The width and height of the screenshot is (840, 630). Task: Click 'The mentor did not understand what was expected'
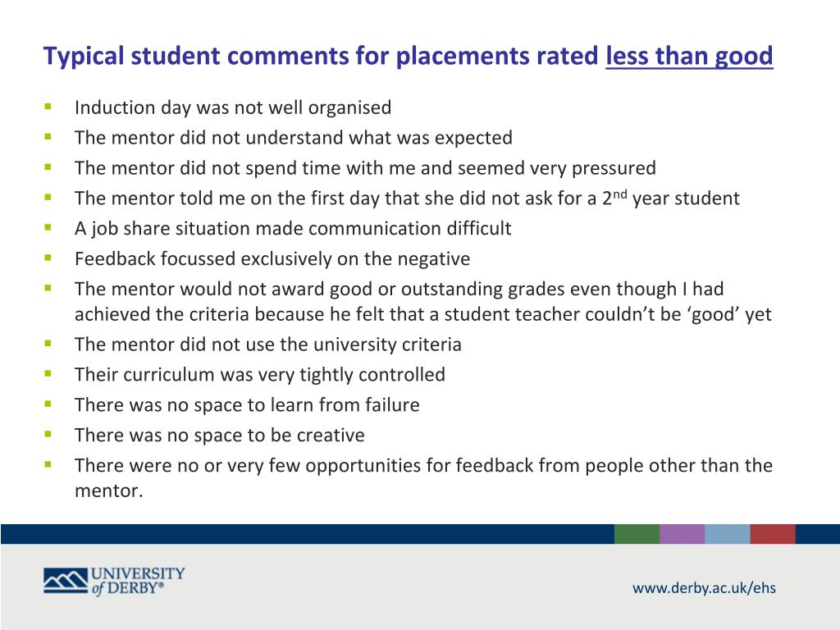pos(294,138)
